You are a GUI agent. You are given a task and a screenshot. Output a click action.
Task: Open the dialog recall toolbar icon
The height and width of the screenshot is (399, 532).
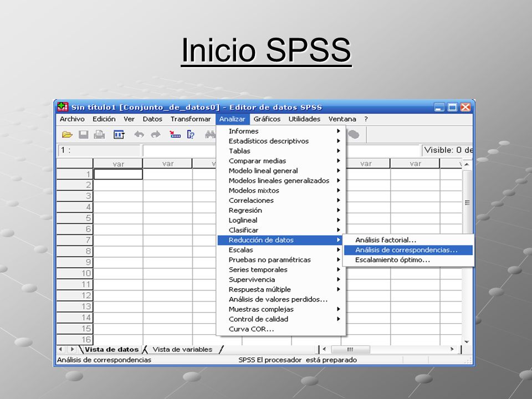[x=119, y=135]
